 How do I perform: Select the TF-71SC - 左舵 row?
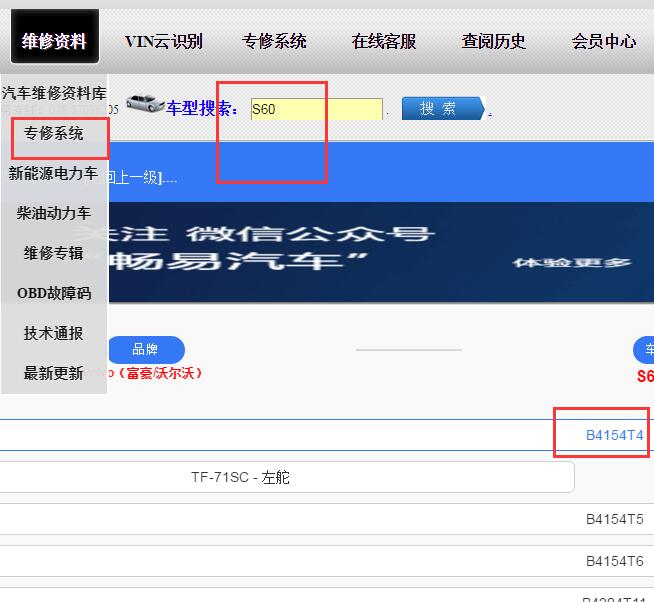[287, 477]
